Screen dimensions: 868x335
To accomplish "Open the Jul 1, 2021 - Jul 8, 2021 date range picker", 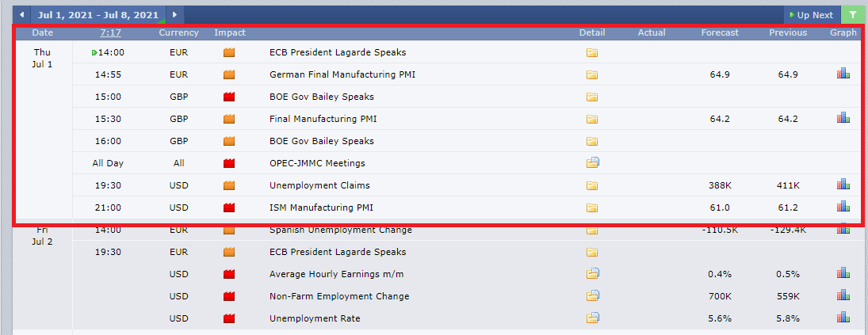I will [98, 15].
